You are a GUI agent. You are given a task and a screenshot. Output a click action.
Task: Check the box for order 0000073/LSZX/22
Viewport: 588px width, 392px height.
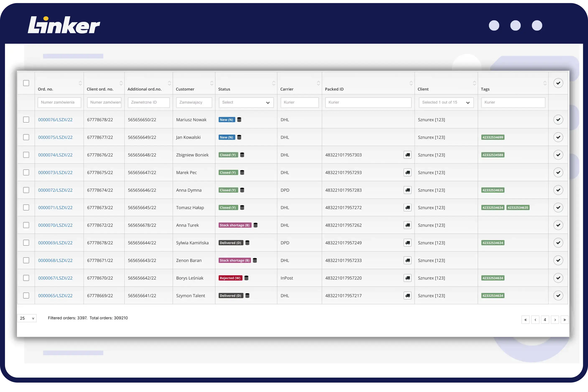(26, 172)
